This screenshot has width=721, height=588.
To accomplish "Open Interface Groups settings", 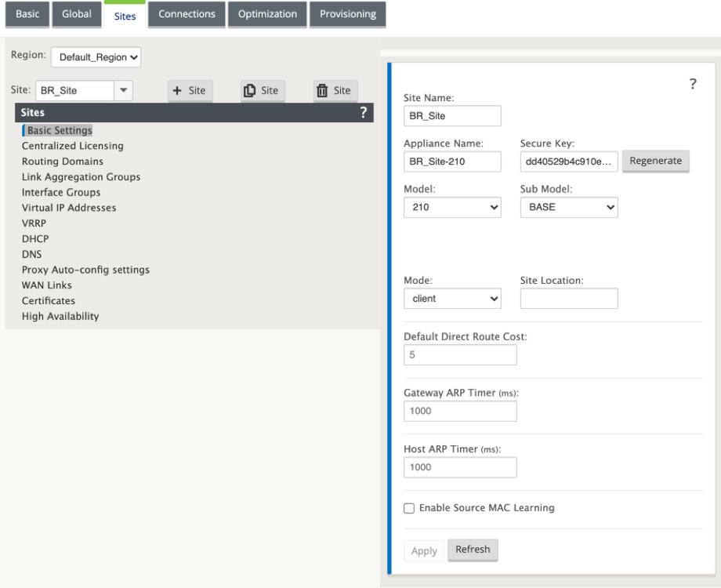I will (x=61, y=192).
